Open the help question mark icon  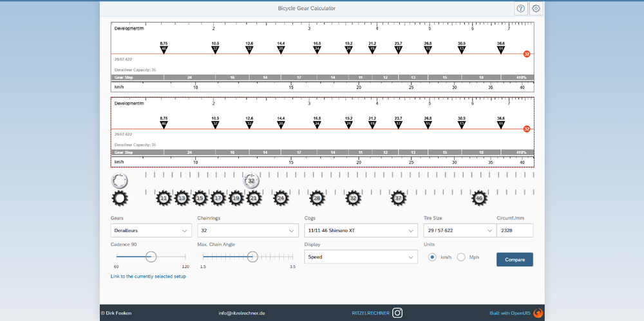point(520,8)
